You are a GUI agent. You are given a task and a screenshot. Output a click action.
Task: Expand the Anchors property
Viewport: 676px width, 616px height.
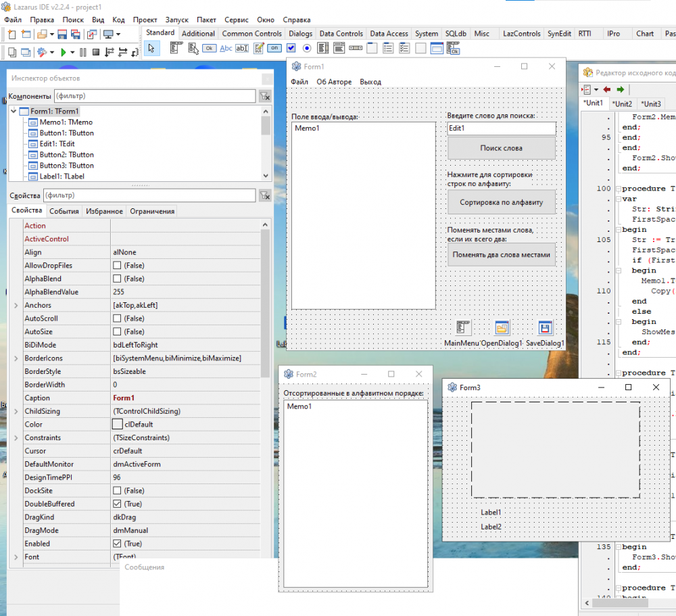(x=16, y=306)
